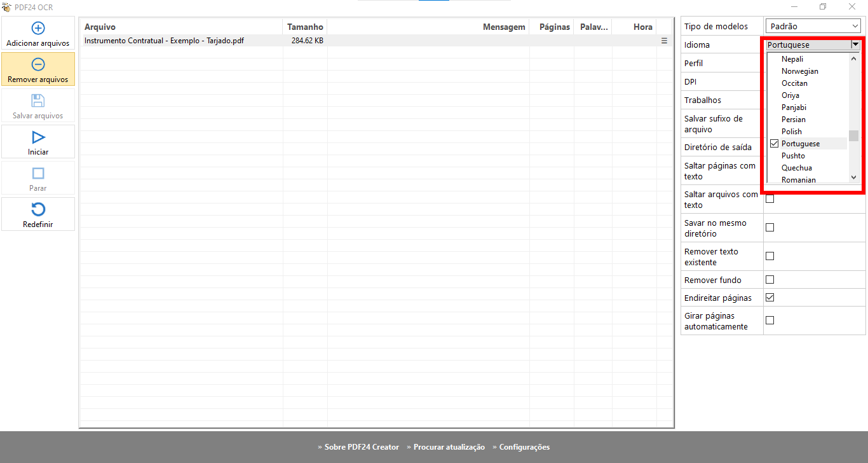Image resolution: width=868 pixels, height=463 pixels.
Task: Click the Procurar atualização link
Action: [x=449, y=447]
